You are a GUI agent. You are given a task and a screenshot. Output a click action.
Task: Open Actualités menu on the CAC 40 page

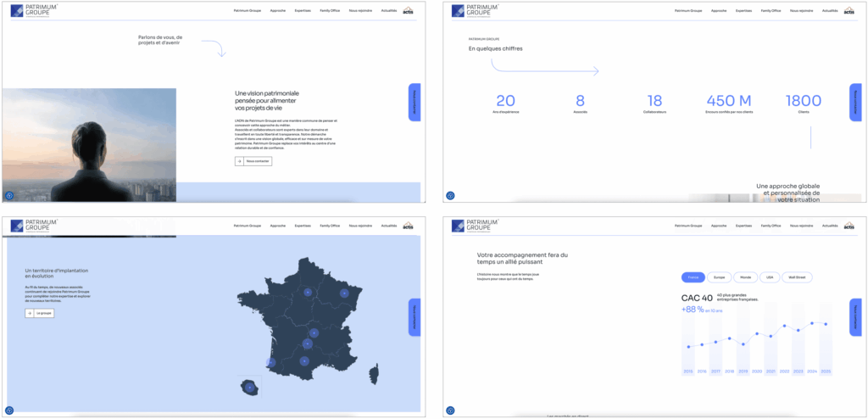830,226
